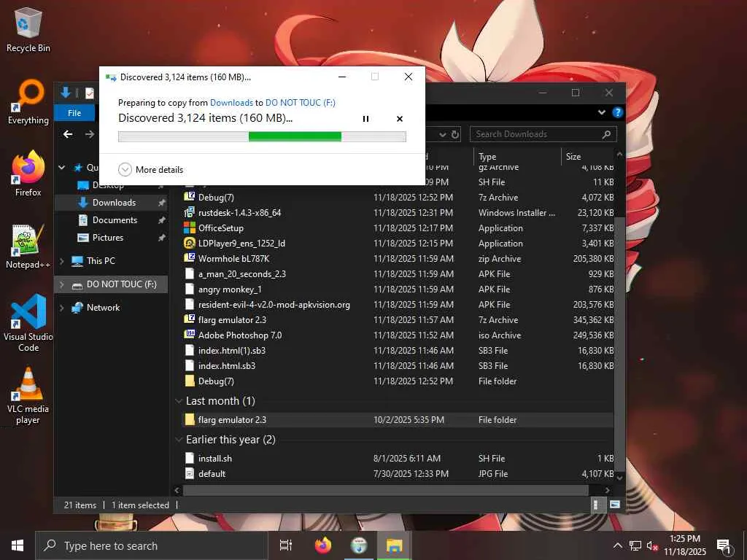Launch Visual Studio Code from desktop
The width and height of the screenshot is (747, 560).
click(x=28, y=322)
